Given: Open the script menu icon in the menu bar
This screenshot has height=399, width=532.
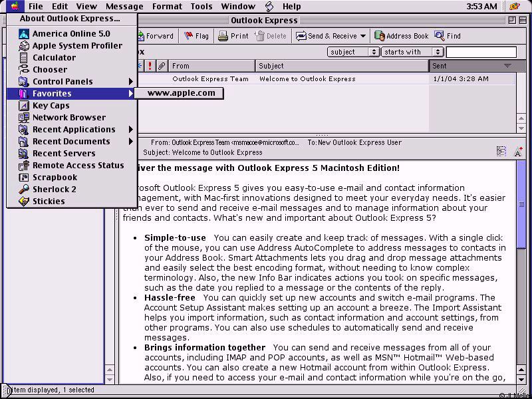Looking at the screenshot, I should [269, 7].
